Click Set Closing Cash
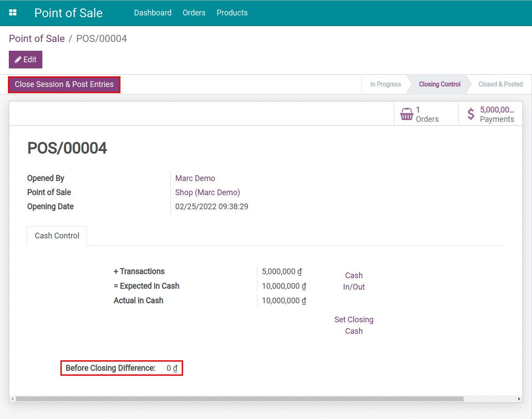Image resolution: width=532 pixels, height=419 pixels. pyautogui.click(x=354, y=325)
